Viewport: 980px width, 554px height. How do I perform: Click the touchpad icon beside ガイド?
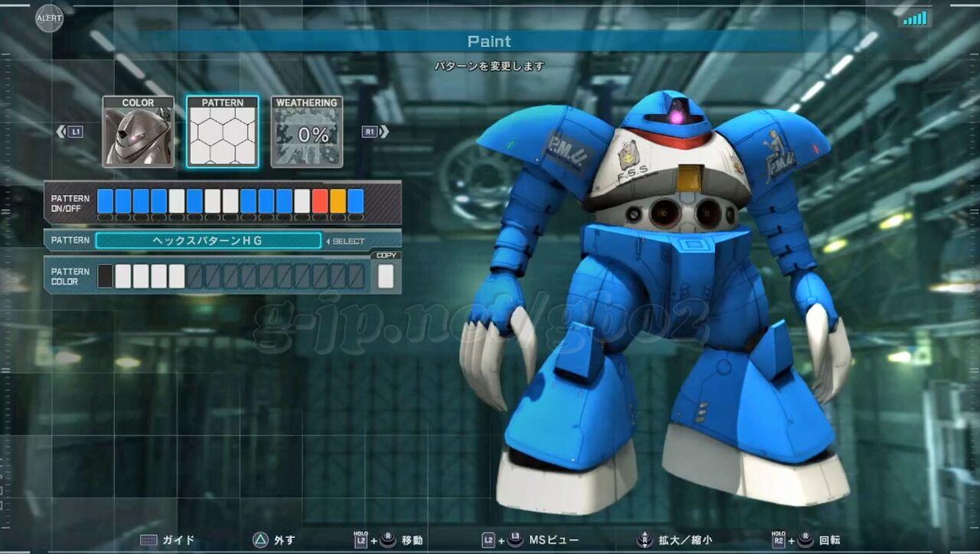[149, 540]
